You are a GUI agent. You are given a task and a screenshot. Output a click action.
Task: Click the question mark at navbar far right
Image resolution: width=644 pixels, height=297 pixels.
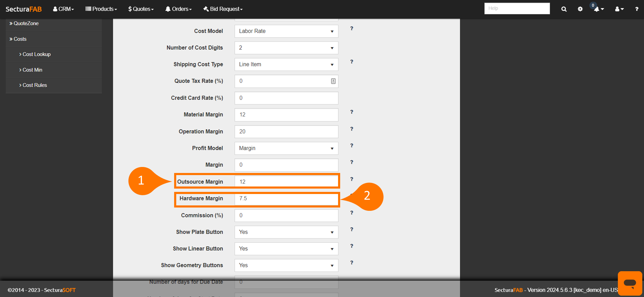pyautogui.click(x=636, y=9)
